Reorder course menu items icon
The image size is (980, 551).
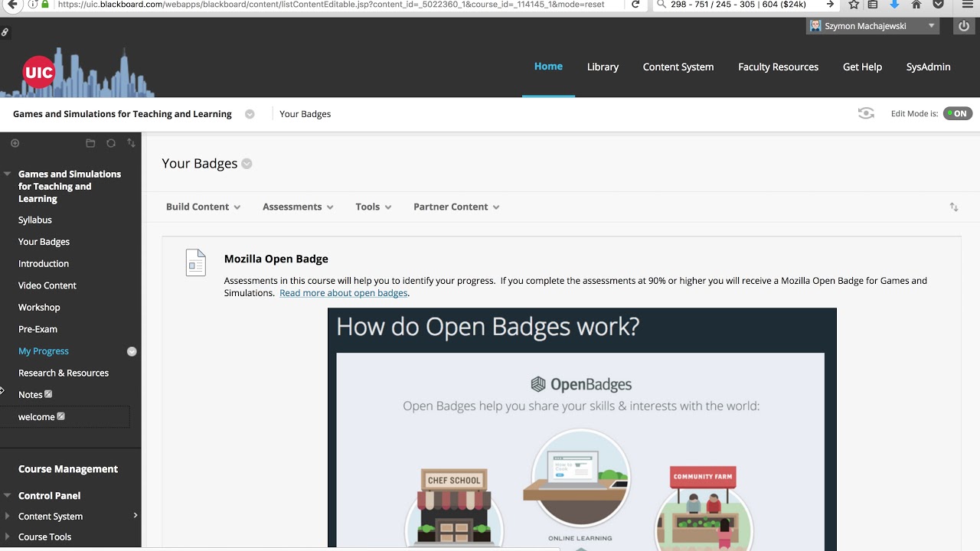click(131, 143)
